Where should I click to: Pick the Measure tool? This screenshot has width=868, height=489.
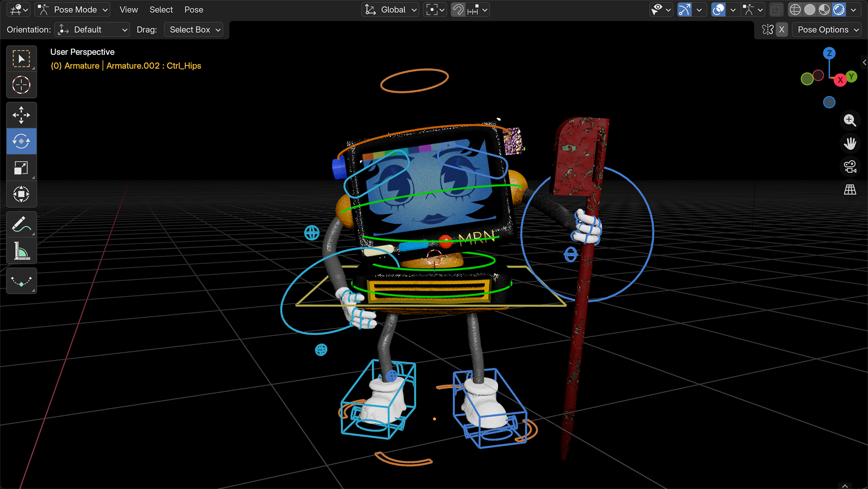[x=21, y=251]
